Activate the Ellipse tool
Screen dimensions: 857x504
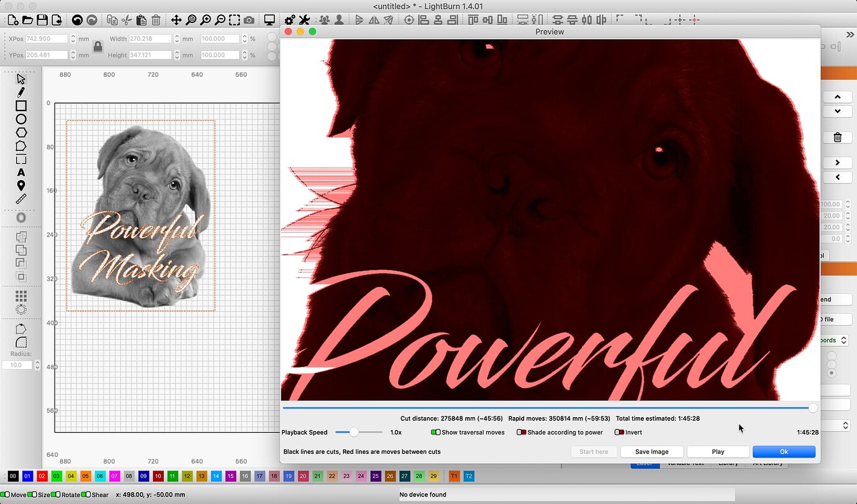coord(20,119)
